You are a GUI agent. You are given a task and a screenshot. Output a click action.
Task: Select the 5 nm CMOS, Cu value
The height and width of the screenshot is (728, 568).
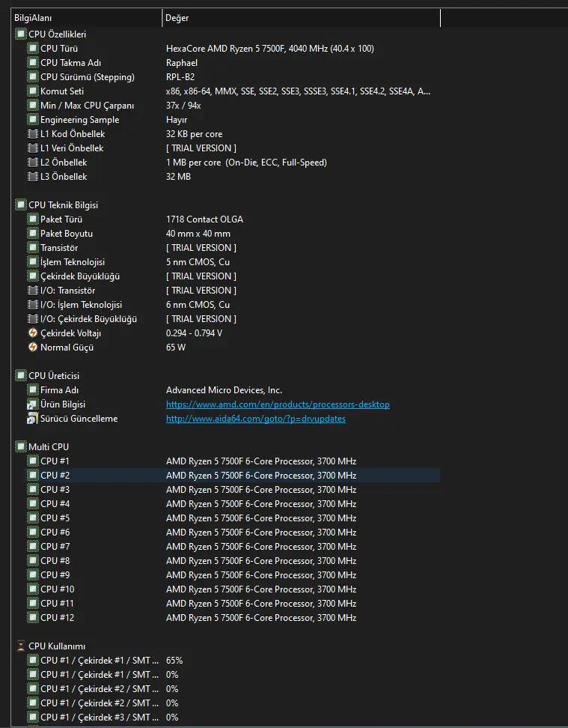pyautogui.click(x=198, y=262)
